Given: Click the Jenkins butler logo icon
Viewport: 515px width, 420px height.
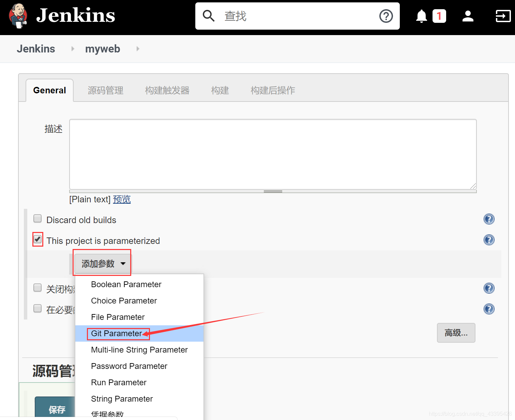Looking at the screenshot, I should (x=18, y=16).
